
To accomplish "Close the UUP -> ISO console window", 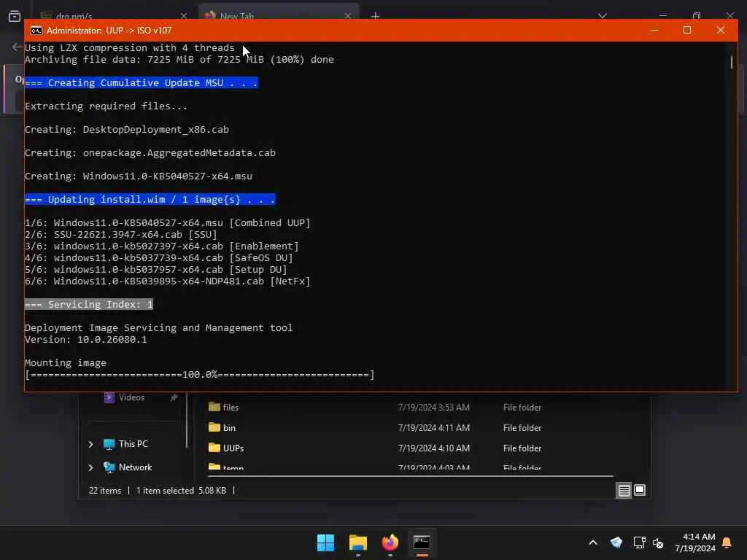I will [720, 31].
